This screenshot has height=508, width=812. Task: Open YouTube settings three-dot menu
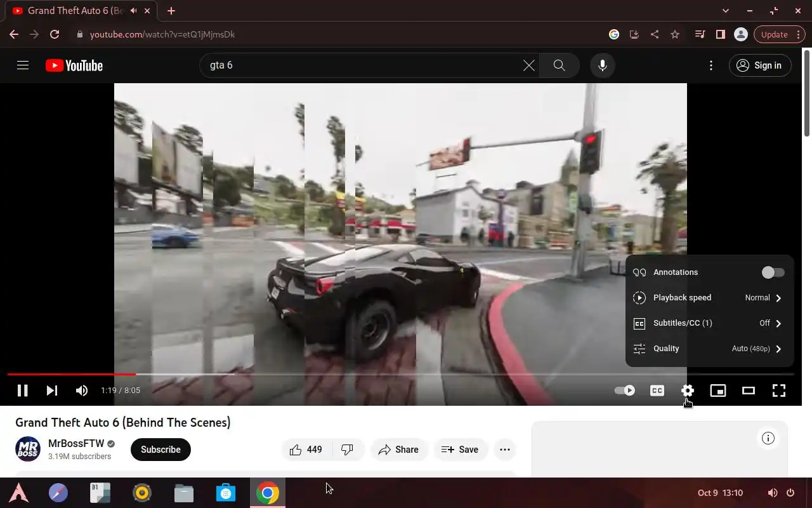pos(711,65)
